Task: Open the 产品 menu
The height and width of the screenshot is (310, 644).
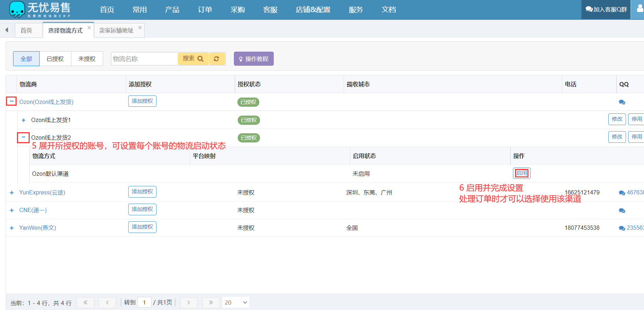Action: click(172, 10)
